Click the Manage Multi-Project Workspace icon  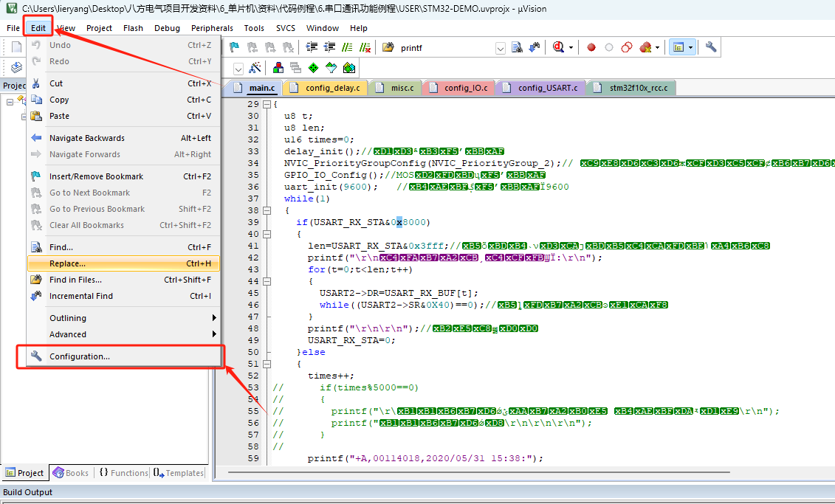point(295,68)
